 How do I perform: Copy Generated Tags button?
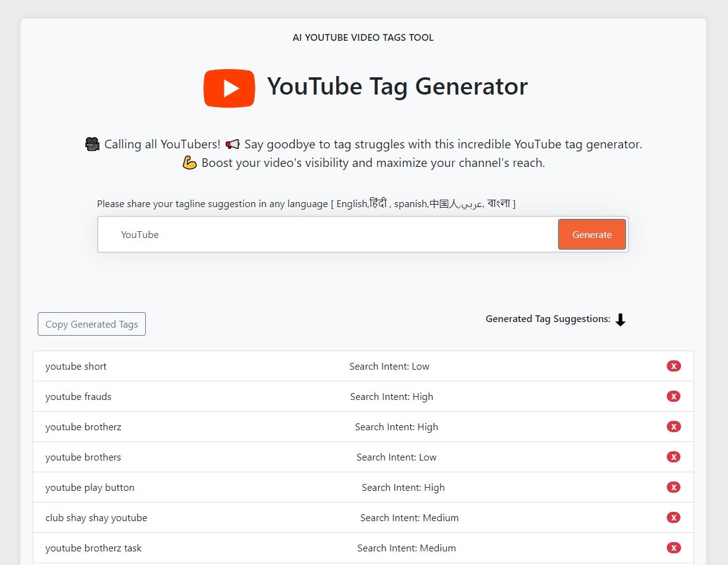[91, 324]
